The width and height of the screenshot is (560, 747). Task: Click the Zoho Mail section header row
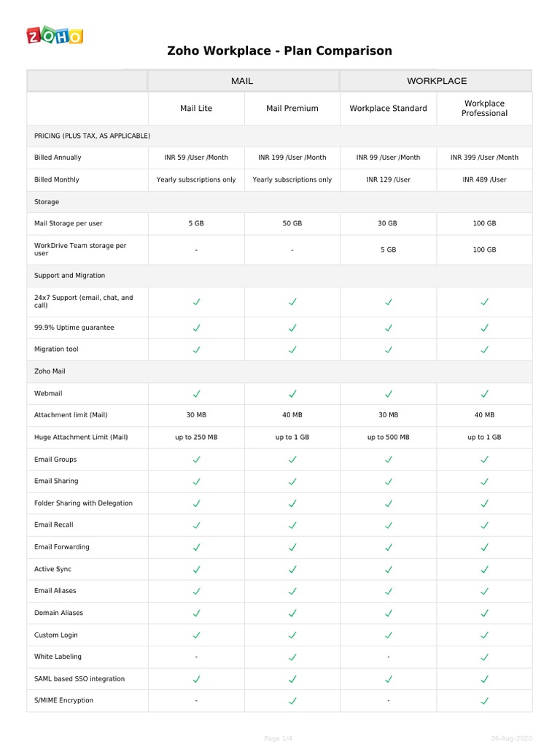coord(50,371)
